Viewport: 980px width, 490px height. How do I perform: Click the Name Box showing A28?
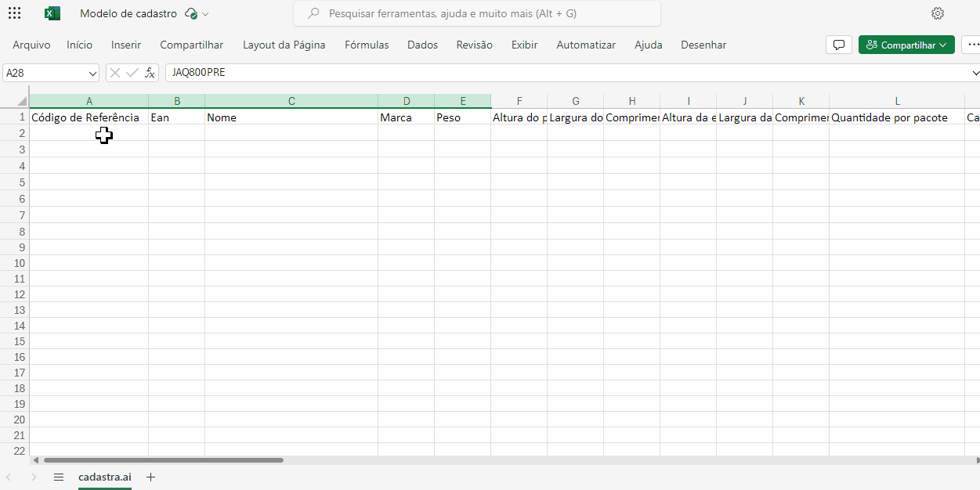45,73
